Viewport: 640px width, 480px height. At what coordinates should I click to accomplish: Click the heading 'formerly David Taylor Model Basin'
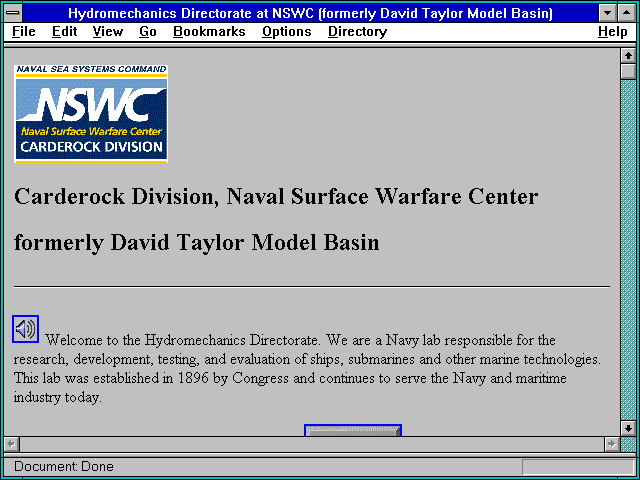(196, 242)
